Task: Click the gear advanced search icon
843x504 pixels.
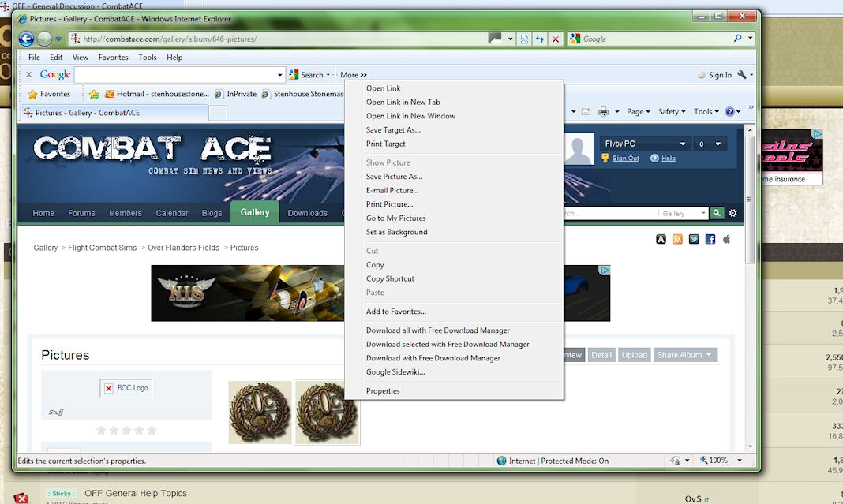Action: coord(732,213)
